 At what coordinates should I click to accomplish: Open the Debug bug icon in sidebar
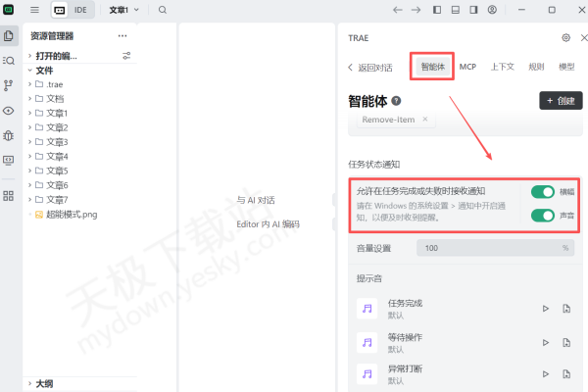pos(9,135)
